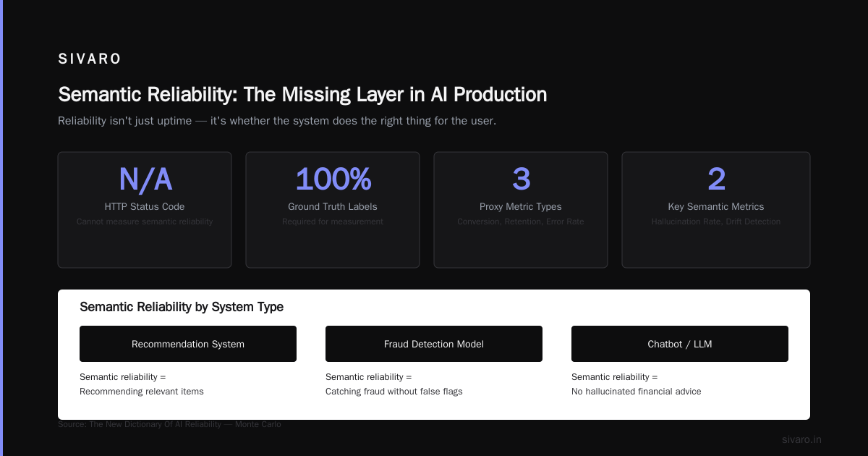Click the subtitle about reliability isn't just uptime

277,121
